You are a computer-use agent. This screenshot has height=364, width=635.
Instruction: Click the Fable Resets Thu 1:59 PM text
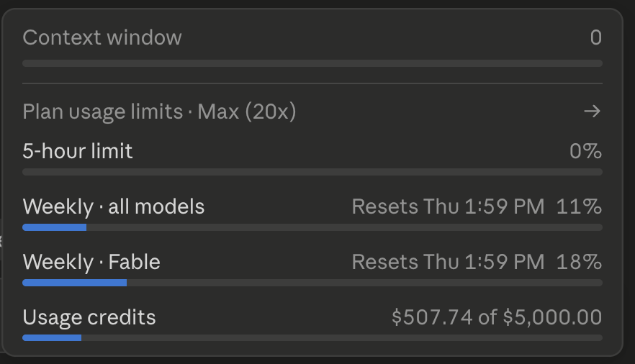pyautogui.click(x=448, y=262)
